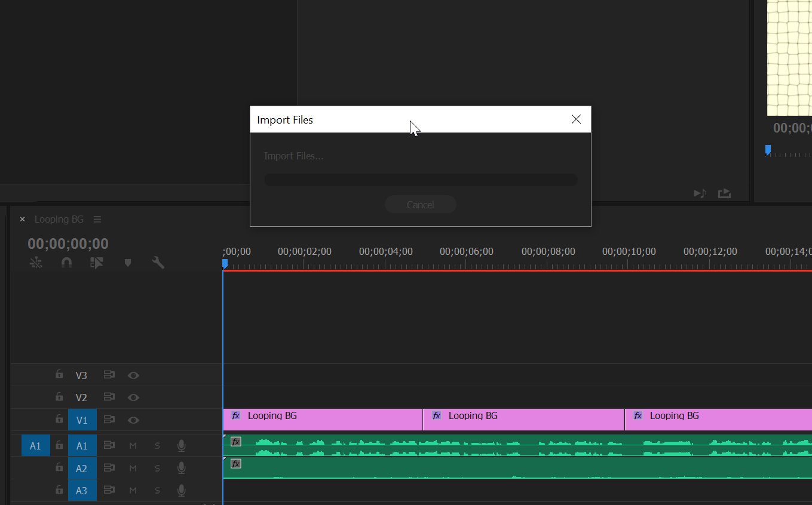Mute the A3 audio track

[133, 491]
